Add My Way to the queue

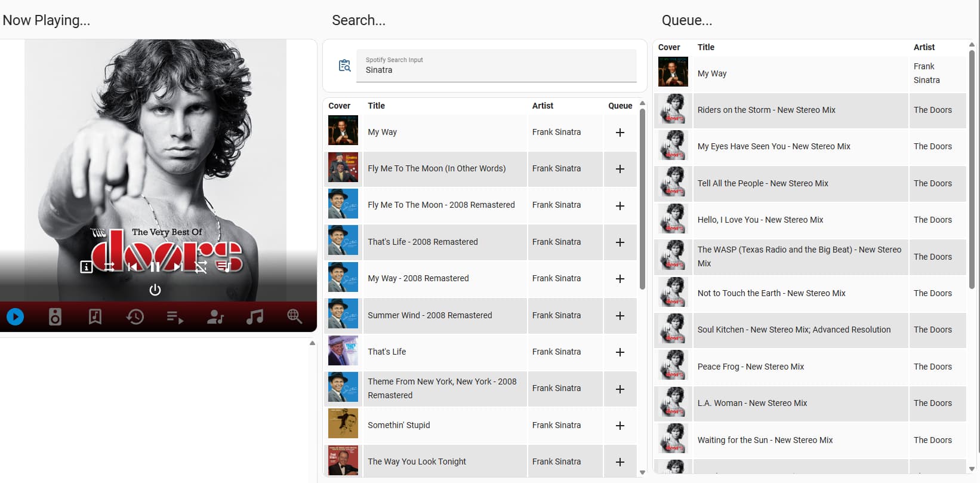620,133
